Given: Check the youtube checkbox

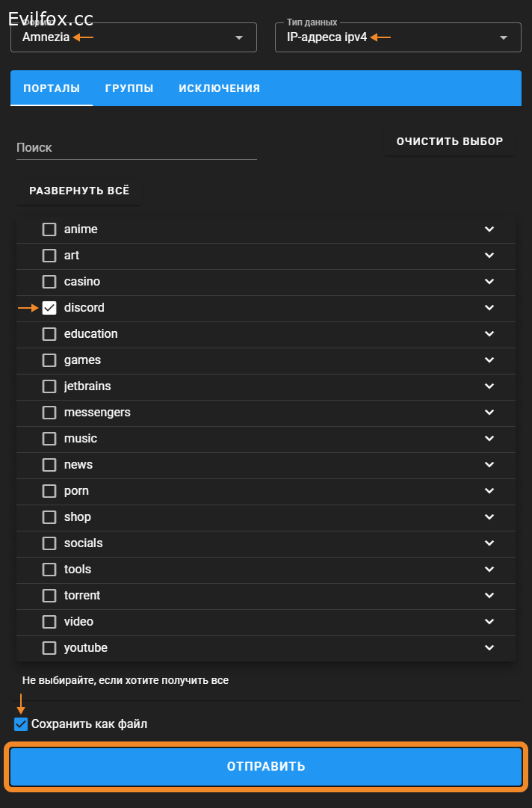Looking at the screenshot, I should (49, 648).
